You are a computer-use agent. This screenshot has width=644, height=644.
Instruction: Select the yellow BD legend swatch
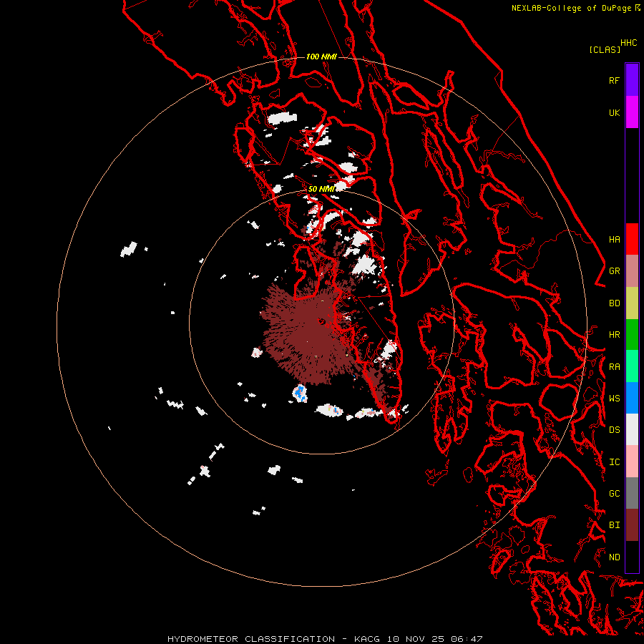pyautogui.click(x=632, y=303)
